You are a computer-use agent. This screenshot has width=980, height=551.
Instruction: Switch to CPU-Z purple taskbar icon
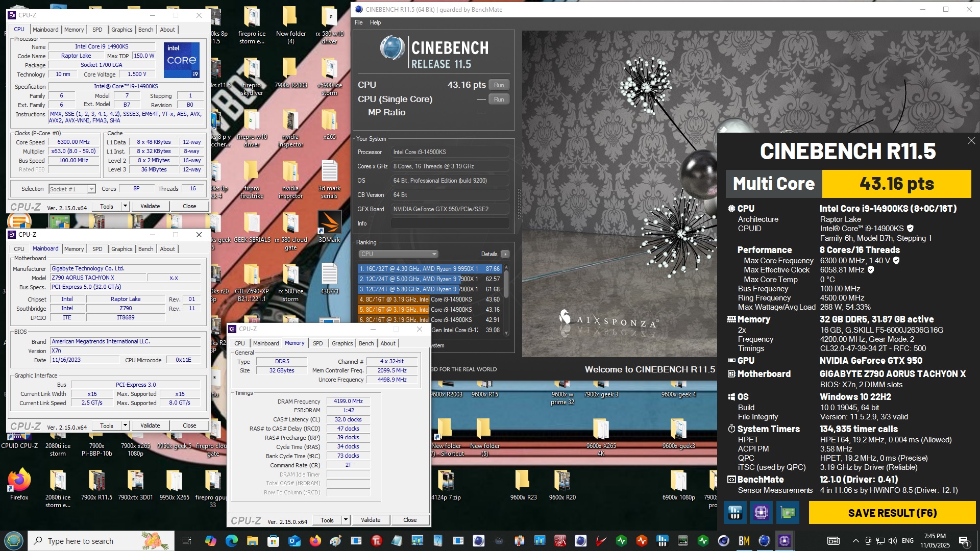click(x=785, y=541)
